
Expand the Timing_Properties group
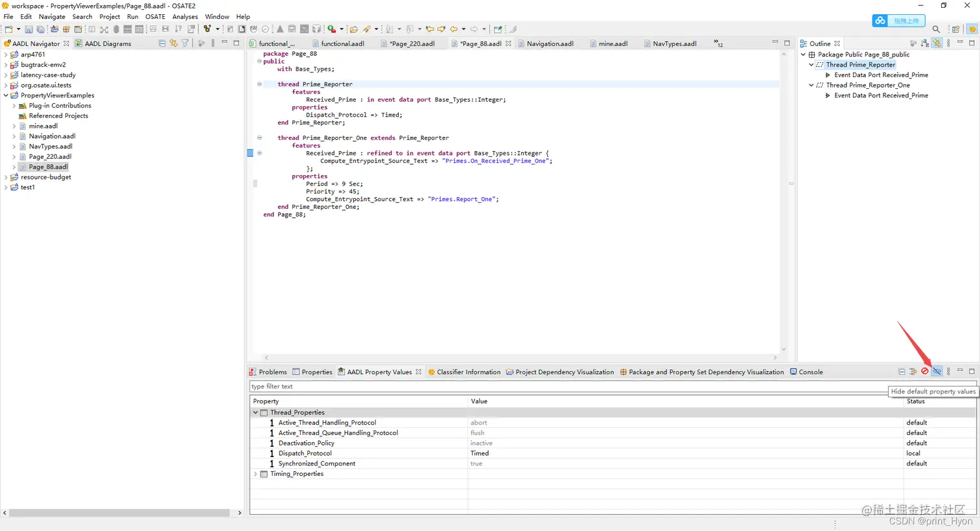click(x=255, y=474)
